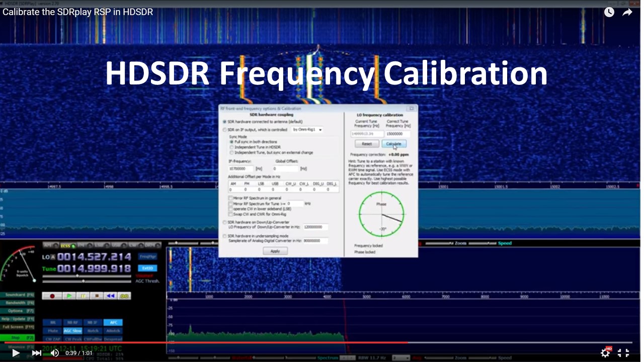Viewport: 644px width, 362px height.
Task: Click LO Frequency of Down/Up-Converter field
Action: tap(315, 227)
